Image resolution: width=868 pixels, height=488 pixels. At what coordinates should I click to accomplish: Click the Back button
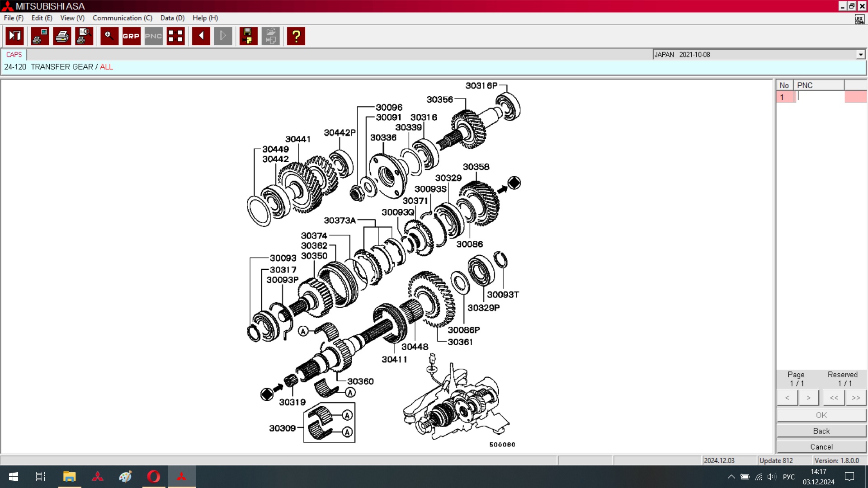coord(821,431)
